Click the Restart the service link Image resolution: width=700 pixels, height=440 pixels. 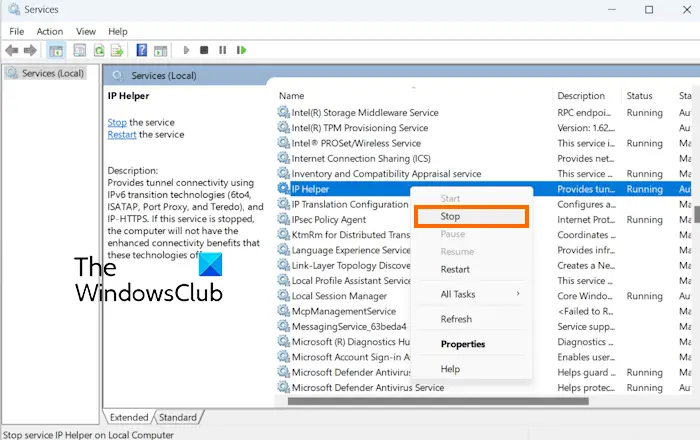click(x=121, y=134)
